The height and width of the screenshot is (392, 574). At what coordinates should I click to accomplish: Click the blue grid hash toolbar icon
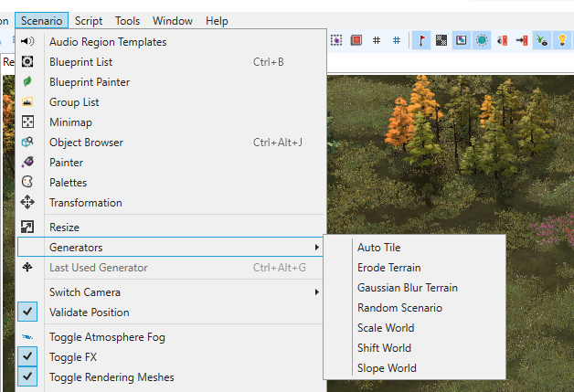coord(397,40)
